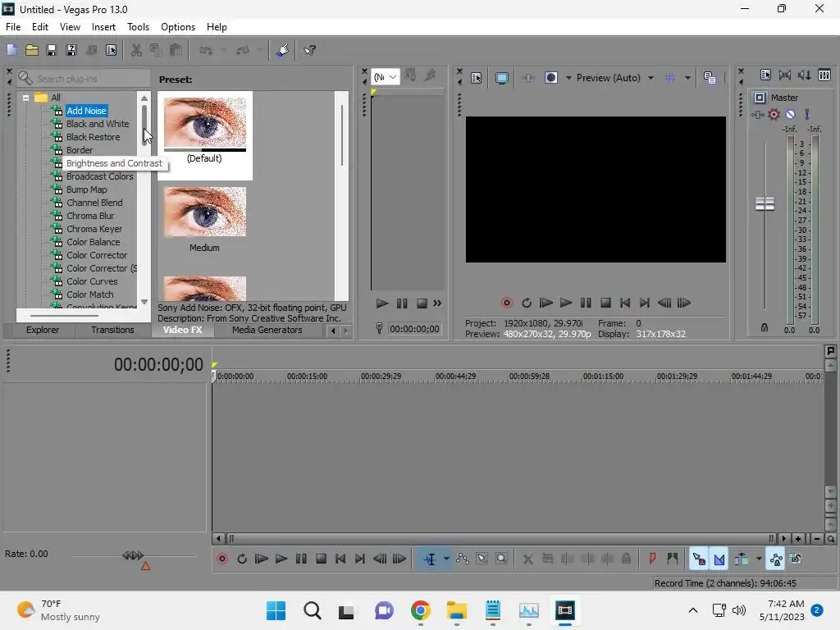Open the Insert menu

coord(103,27)
